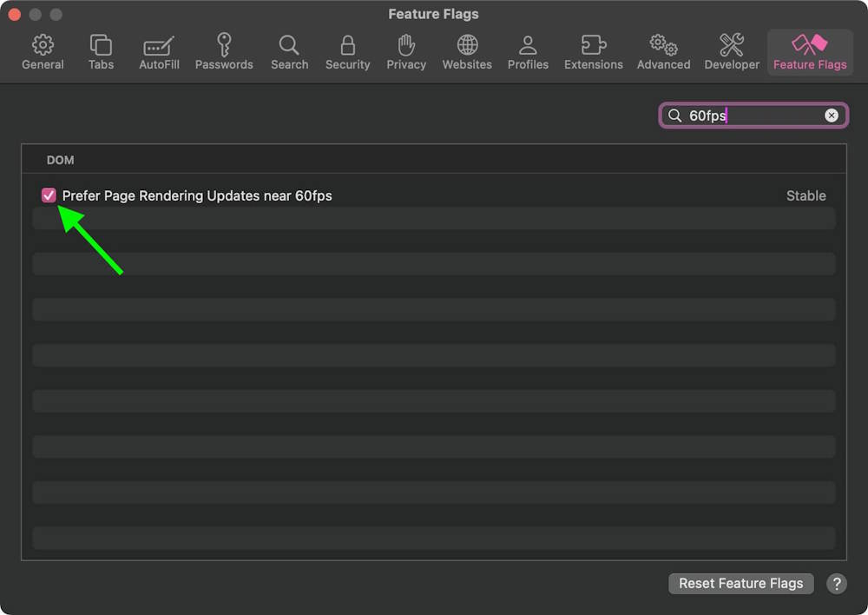Select the Tabs settings icon
Viewport: 868px width, 615px height.
[100, 50]
